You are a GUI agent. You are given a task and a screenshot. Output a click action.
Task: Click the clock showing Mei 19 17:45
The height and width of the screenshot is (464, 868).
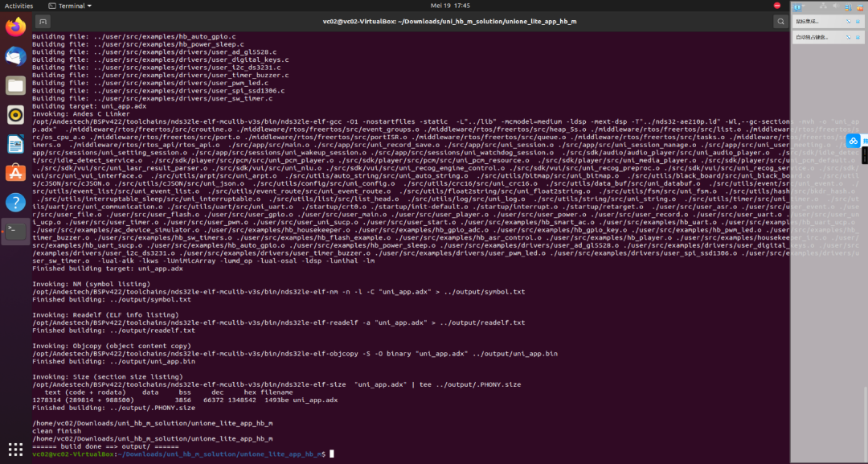pos(450,6)
